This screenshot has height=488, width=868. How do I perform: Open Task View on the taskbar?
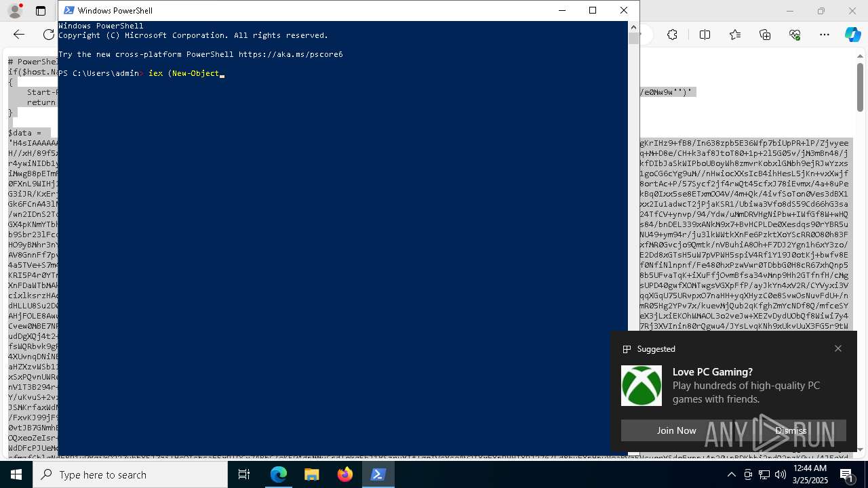pyautogui.click(x=244, y=474)
